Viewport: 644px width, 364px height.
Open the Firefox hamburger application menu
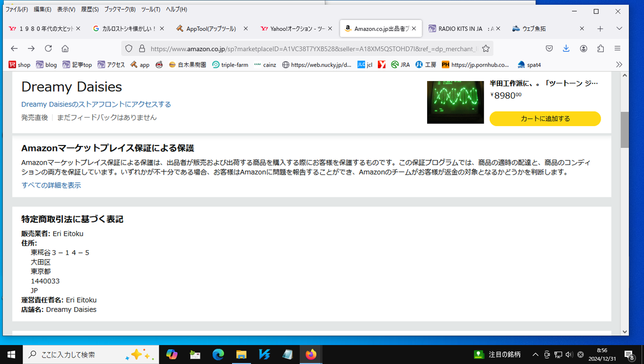point(618,48)
